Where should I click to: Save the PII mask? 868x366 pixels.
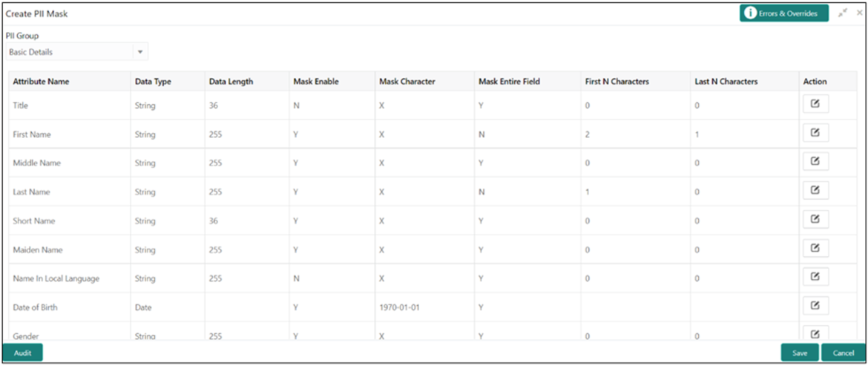[x=799, y=353]
